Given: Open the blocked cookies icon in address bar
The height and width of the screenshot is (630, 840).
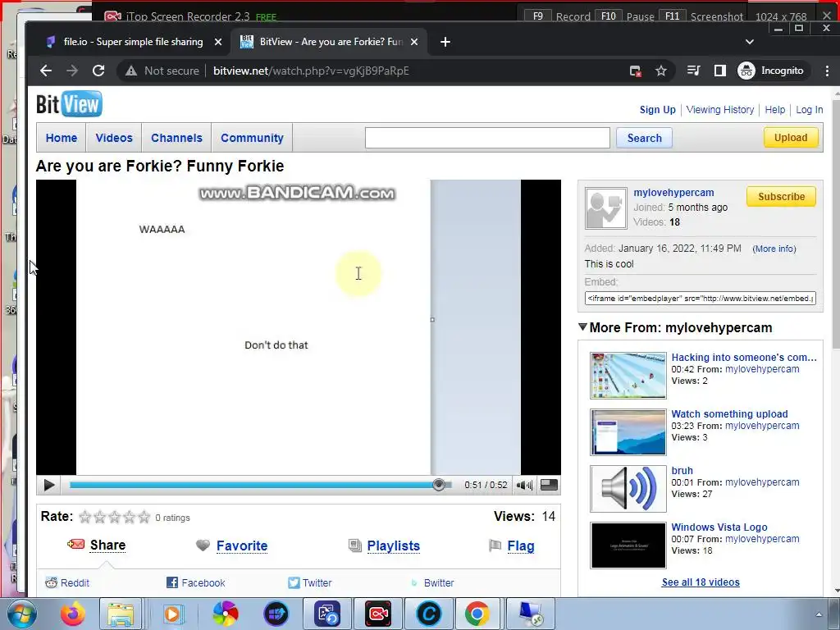Looking at the screenshot, I should click(636, 71).
